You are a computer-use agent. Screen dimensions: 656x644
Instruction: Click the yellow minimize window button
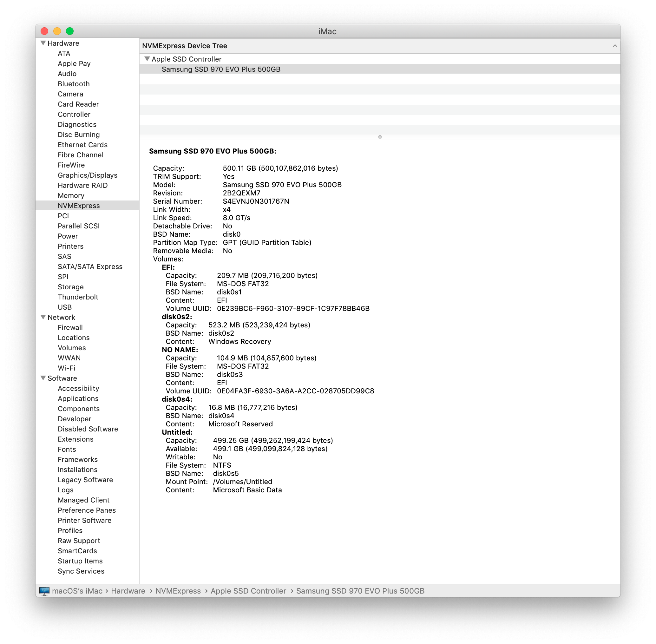coord(57,31)
